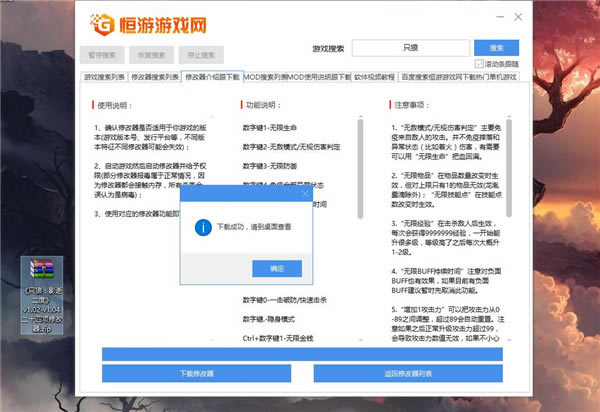Open the 百度搜索恒游游戏网下载热门单机游戏 tab
This screenshot has height=412, width=600.
[x=459, y=77]
